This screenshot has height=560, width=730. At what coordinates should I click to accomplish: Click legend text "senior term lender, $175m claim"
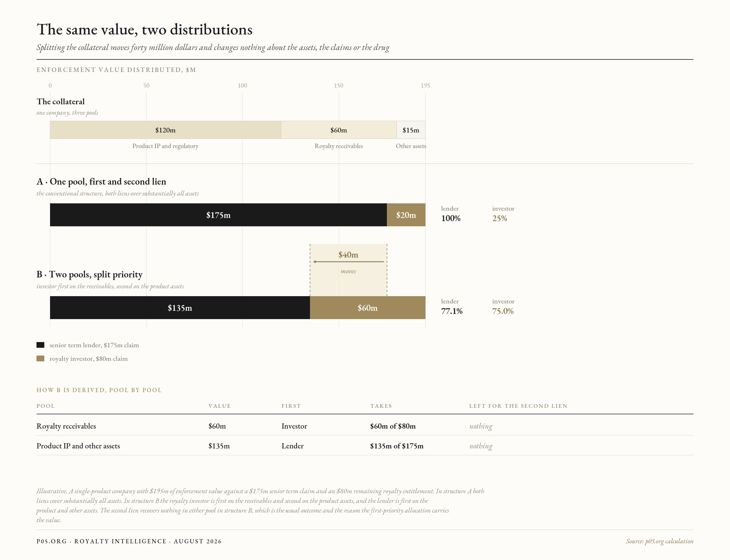pos(94,345)
